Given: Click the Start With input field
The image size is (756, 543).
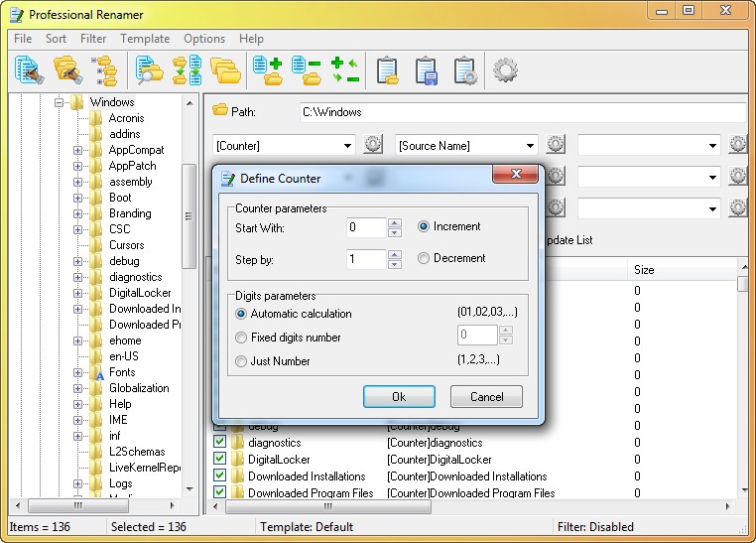Looking at the screenshot, I should tap(366, 227).
